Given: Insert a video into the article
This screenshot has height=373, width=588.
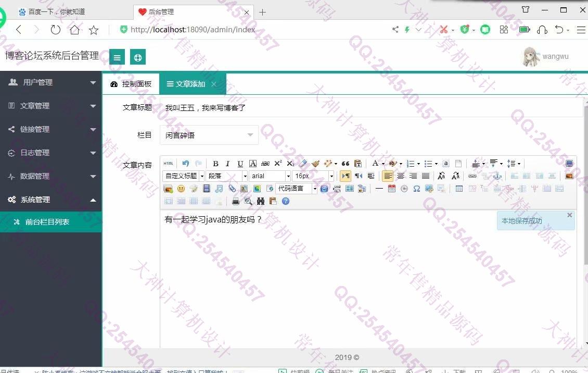Looking at the screenshot, I should tap(206, 189).
